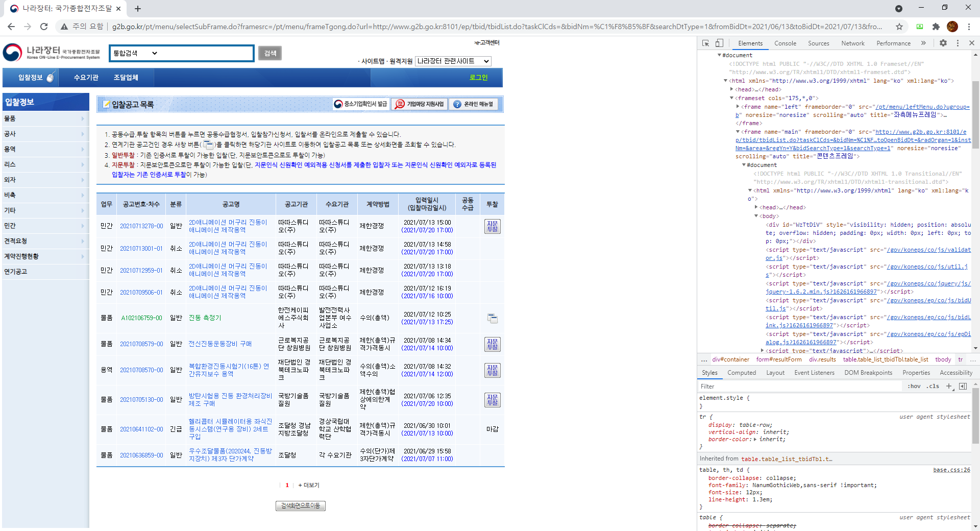Open the 나라장터 관련사이트 dropdown
Image resolution: width=980 pixels, height=531 pixels.
tap(453, 61)
